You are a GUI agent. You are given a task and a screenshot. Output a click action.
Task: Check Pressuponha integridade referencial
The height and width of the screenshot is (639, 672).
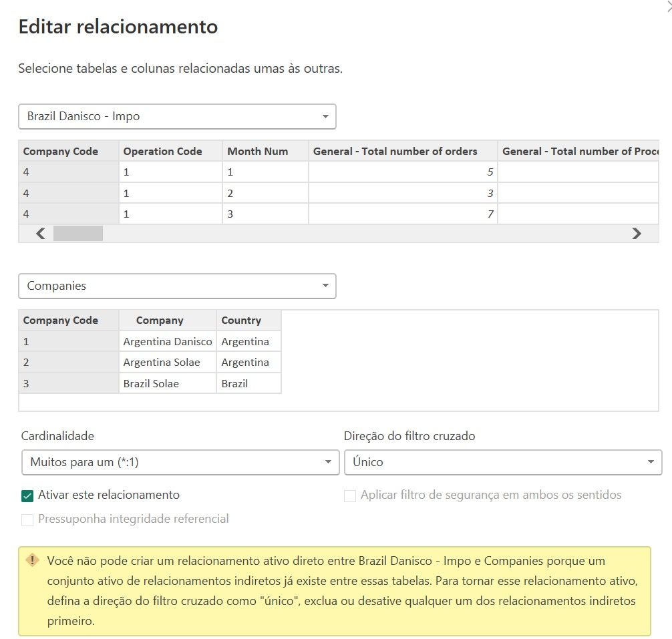point(27,520)
